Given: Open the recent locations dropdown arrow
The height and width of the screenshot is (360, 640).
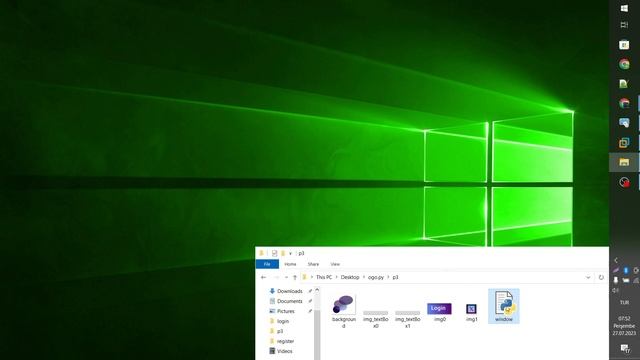Looking at the screenshot, I should tap(286, 278).
